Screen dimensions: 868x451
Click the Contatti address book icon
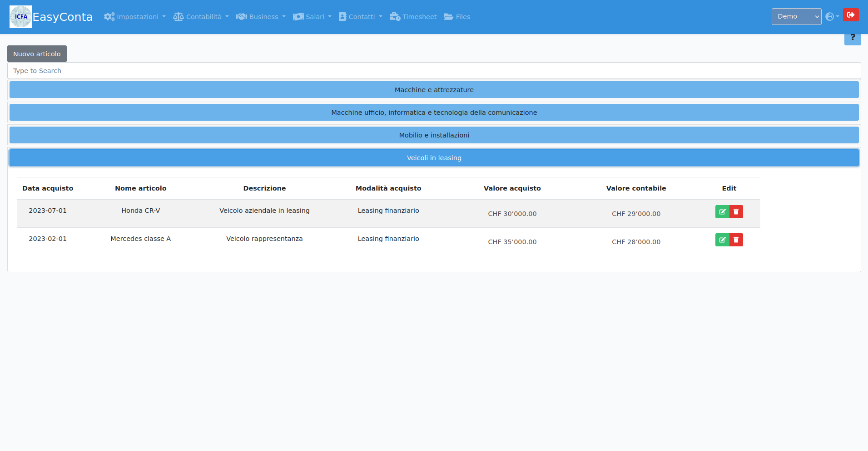click(342, 17)
